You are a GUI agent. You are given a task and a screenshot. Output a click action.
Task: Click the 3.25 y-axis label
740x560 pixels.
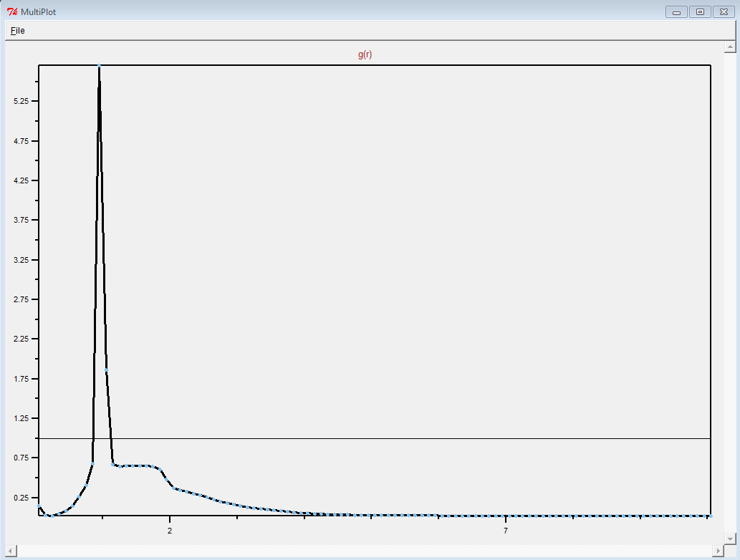click(21, 260)
